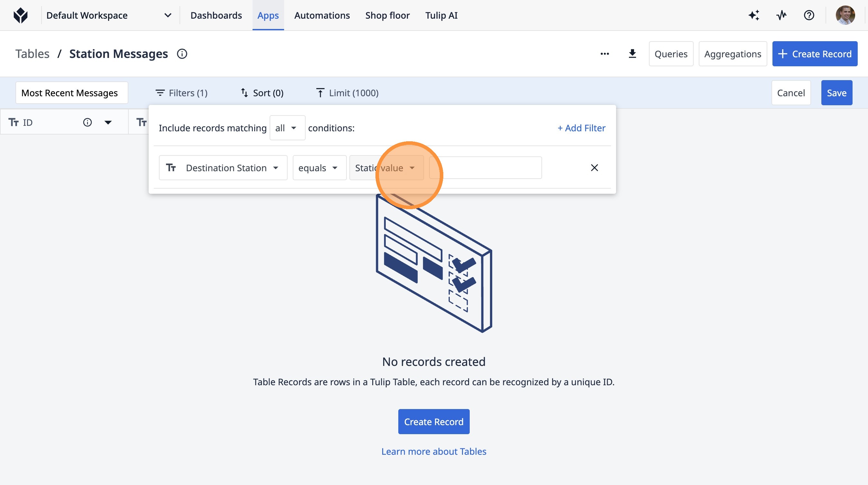868x485 pixels.
Task: Expand the ID column options arrow
Action: [108, 122]
